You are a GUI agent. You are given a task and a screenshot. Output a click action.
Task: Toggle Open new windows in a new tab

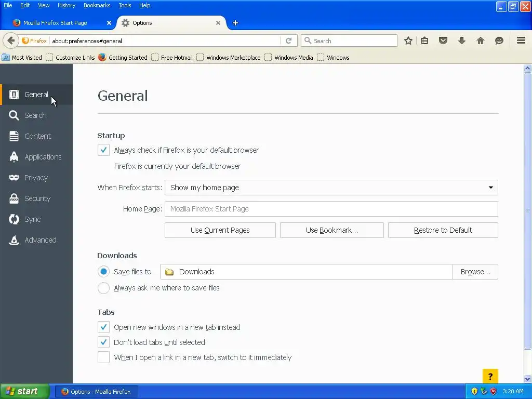(103, 327)
